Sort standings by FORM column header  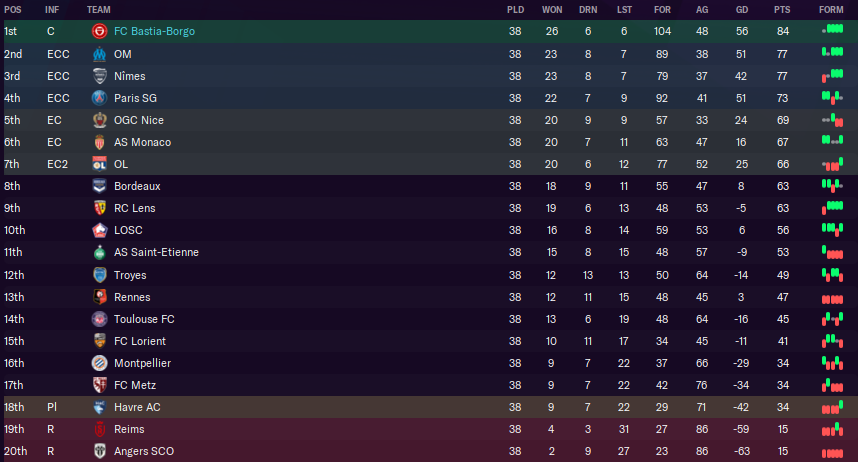(831, 10)
